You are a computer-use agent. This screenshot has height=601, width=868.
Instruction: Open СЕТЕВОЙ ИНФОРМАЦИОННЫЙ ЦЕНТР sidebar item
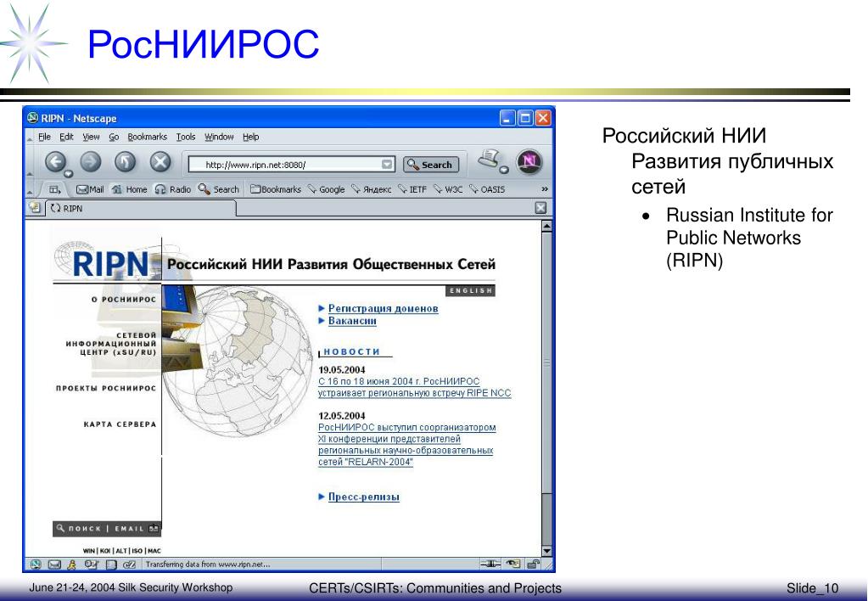coord(111,344)
